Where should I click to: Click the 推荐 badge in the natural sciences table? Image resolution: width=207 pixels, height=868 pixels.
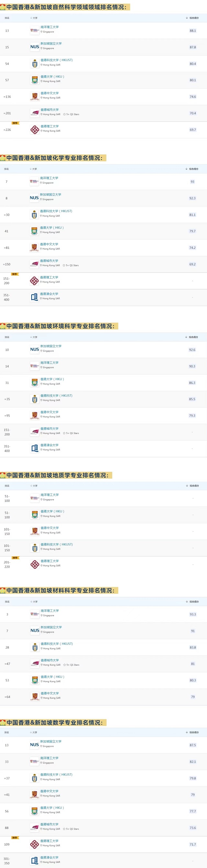coord(15,123)
